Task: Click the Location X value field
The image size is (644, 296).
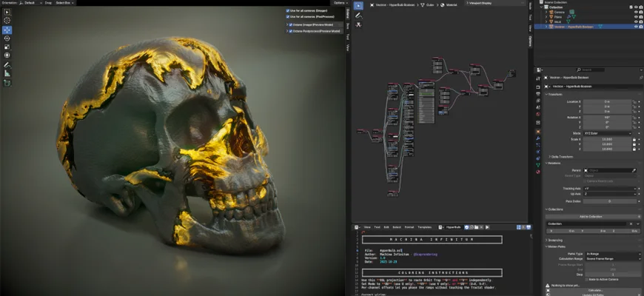Action: click(x=607, y=101)
